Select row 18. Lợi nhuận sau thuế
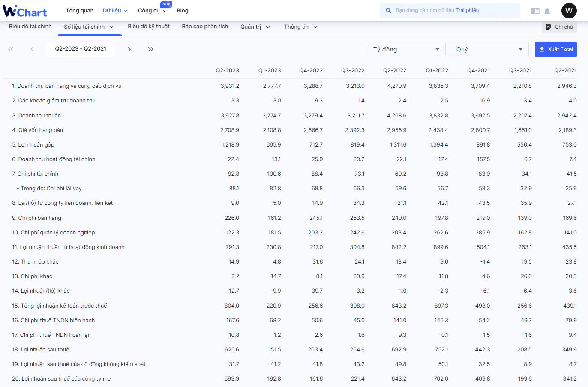The image size is (588, 387). (x=41, y=350)
